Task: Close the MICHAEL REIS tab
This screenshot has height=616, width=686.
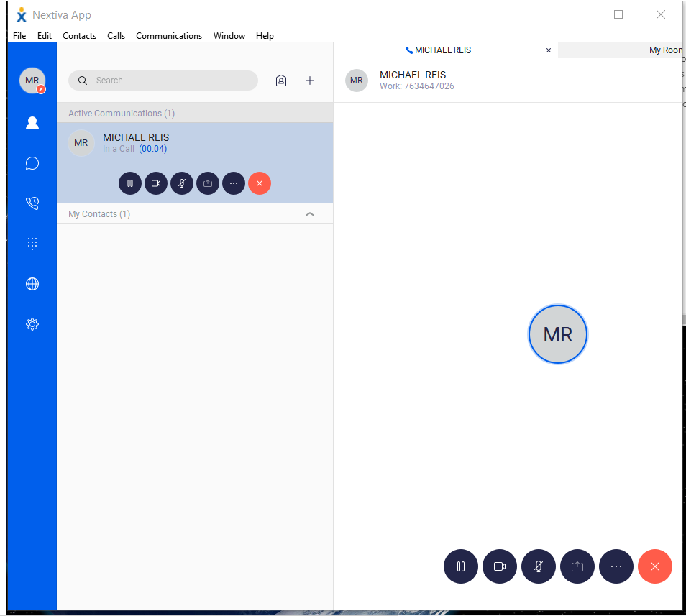Action: [x=548, y=51]
